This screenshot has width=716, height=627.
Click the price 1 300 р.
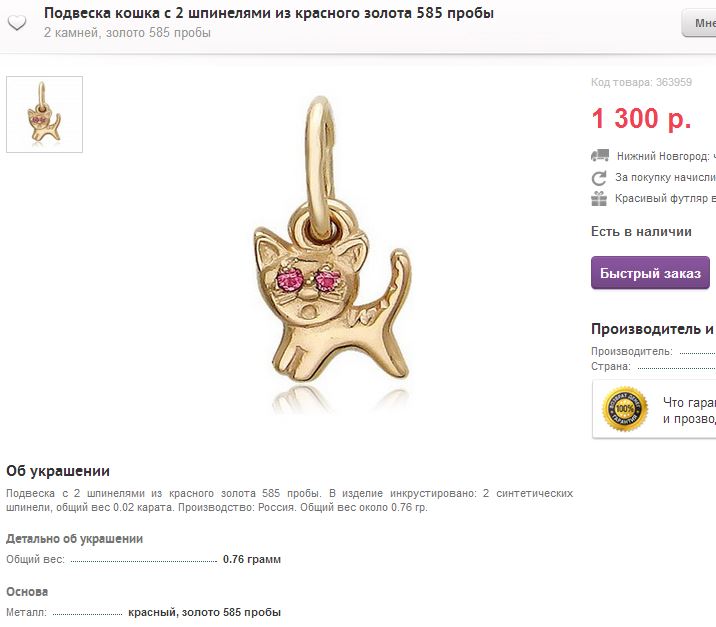(x=641, y=118)
